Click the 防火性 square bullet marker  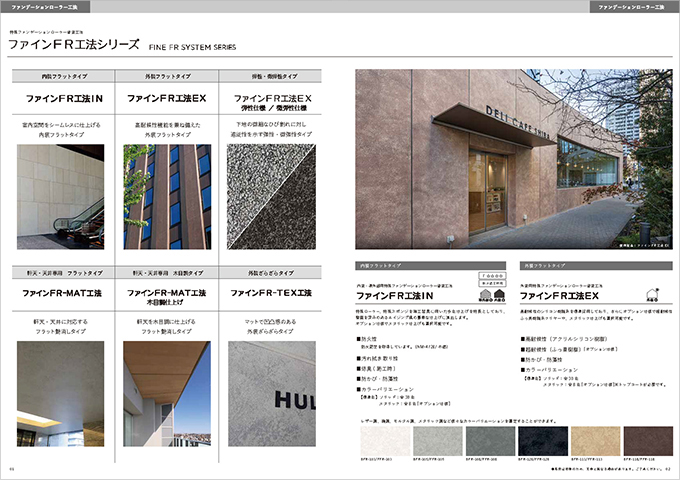point(360,337)
